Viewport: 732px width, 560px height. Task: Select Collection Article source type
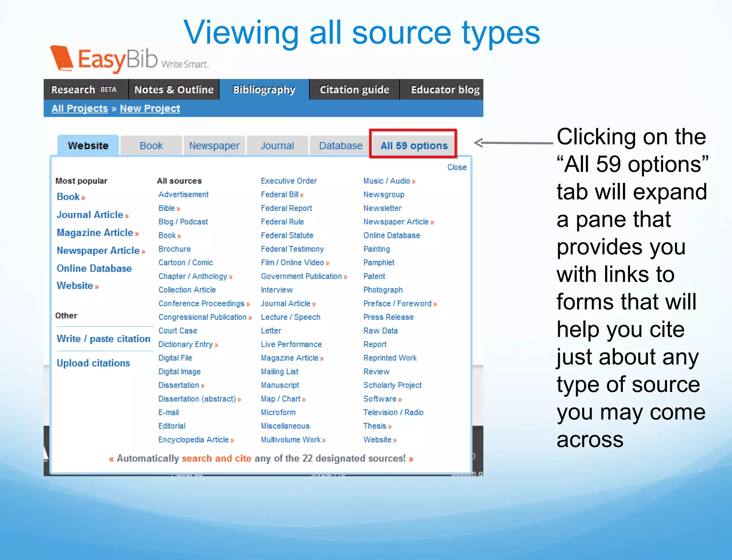pos(187,290)
